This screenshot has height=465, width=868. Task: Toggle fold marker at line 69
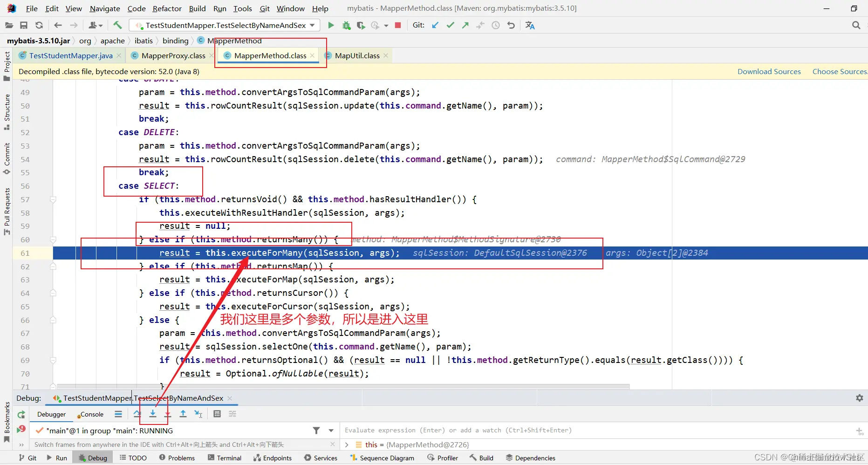coord(53,360)
